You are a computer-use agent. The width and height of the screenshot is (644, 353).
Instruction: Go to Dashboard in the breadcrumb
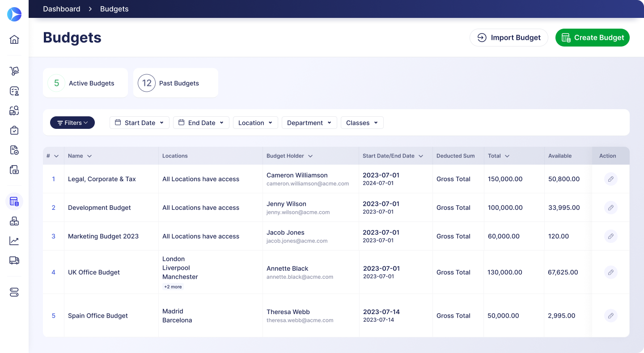click(62, 9)
